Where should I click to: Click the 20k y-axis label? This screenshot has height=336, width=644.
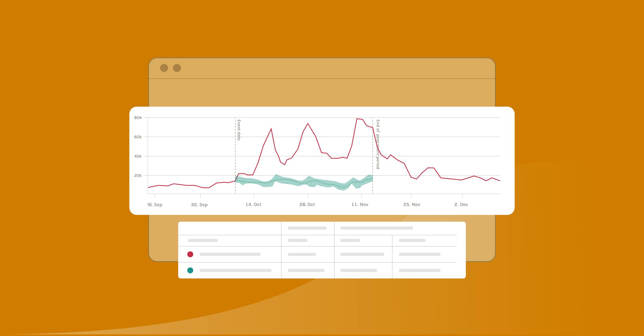click(x=138, y=176)
